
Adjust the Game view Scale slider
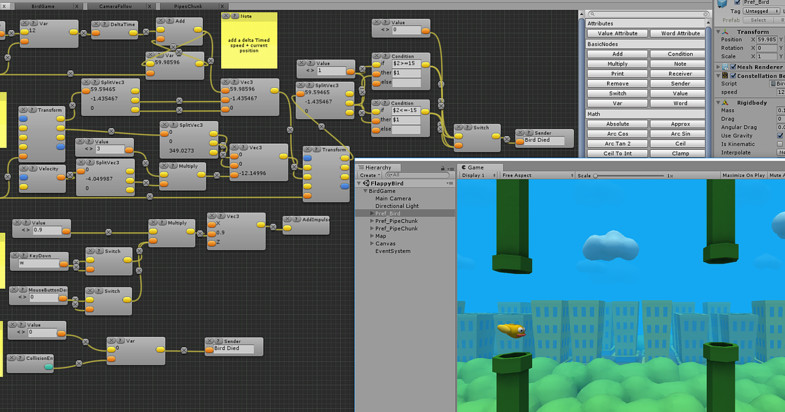pyautogui.click(x=629, y=176)
